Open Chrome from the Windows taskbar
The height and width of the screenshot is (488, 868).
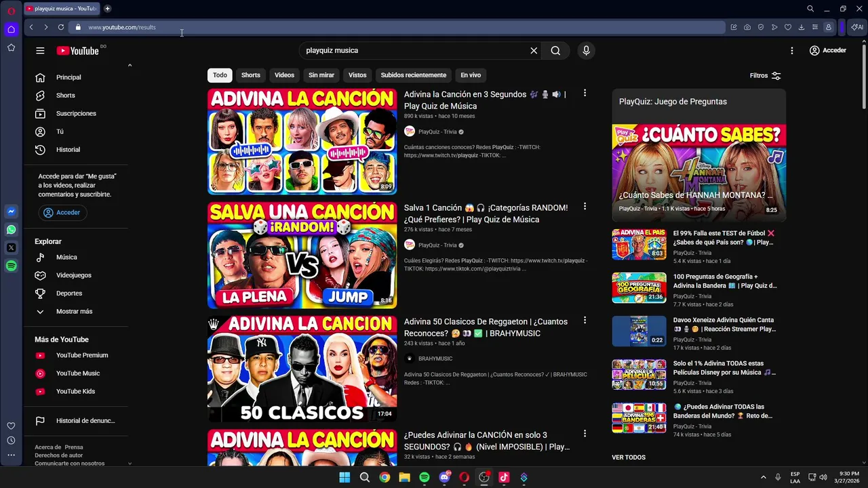[384, 477]
